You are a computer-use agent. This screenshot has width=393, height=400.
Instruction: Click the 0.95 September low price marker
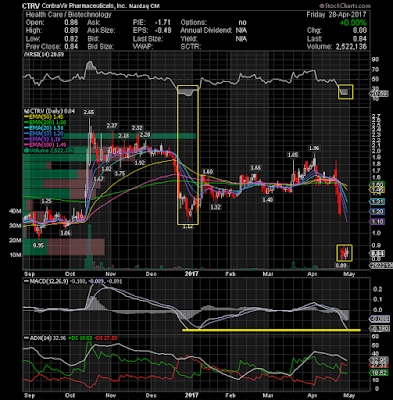[x=39, y=245]
